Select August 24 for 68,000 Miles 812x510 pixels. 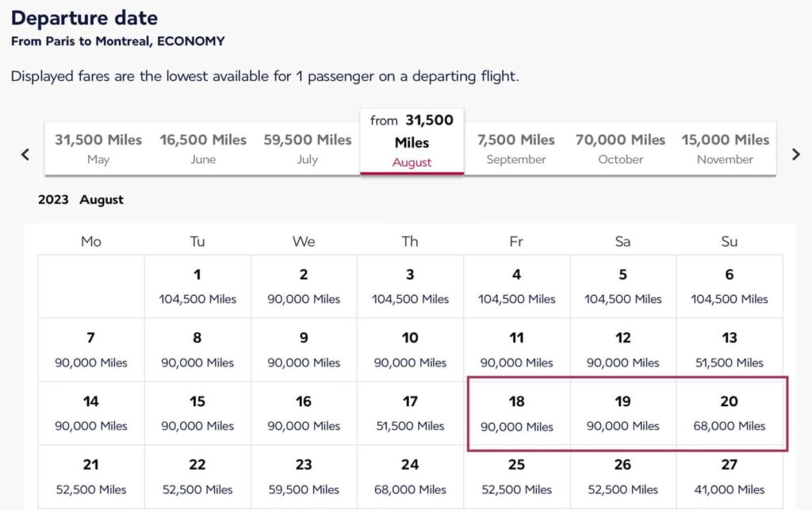(x=410, y=477)
